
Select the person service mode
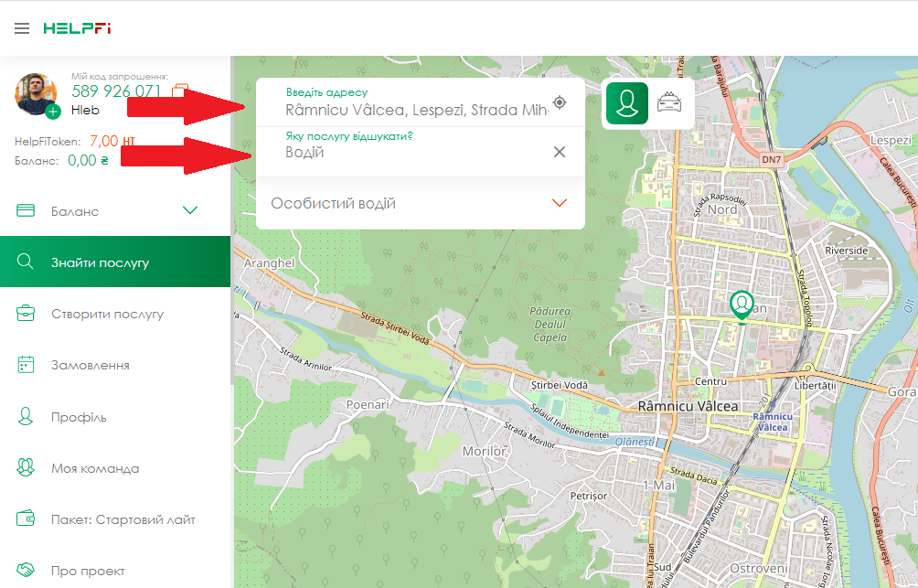click(x=626, y=103)
